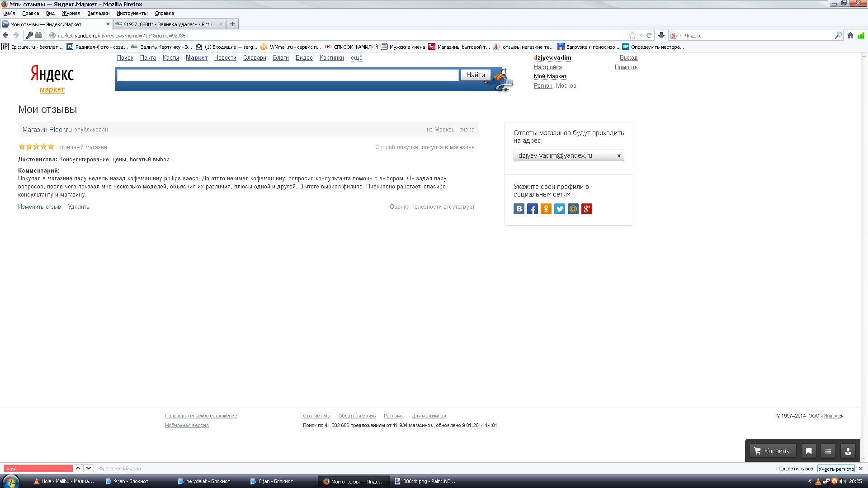Click the user profile icon in bottom panel
The image size is (868, 488).
(x=848, y=451)
